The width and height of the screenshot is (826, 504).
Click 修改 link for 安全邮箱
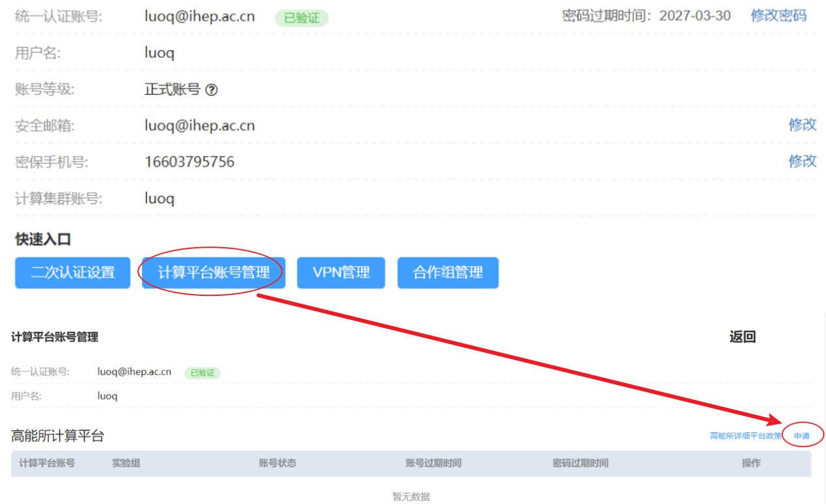click(803, 125)
